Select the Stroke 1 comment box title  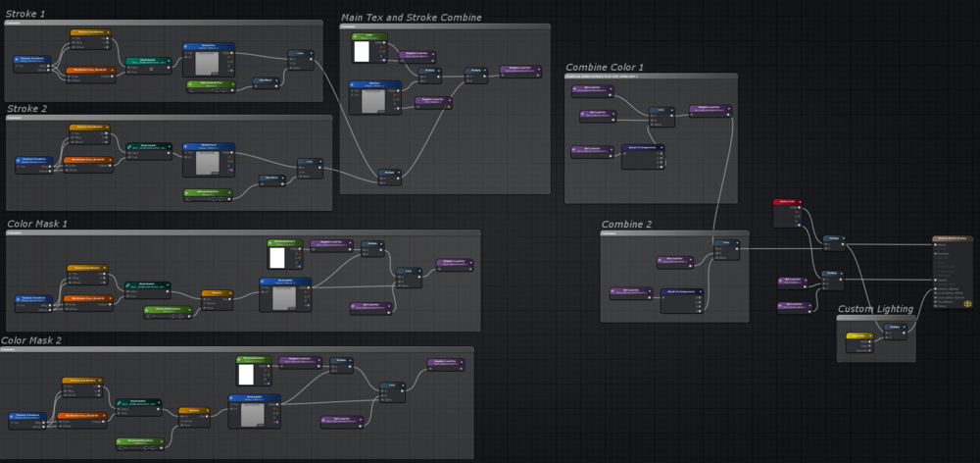[25, 14]
